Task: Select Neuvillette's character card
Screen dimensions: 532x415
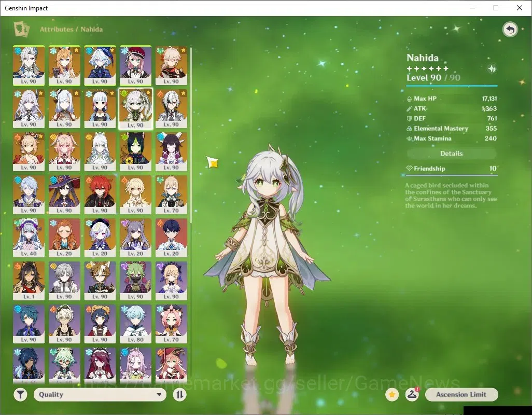Action: [x=29, y=66]
